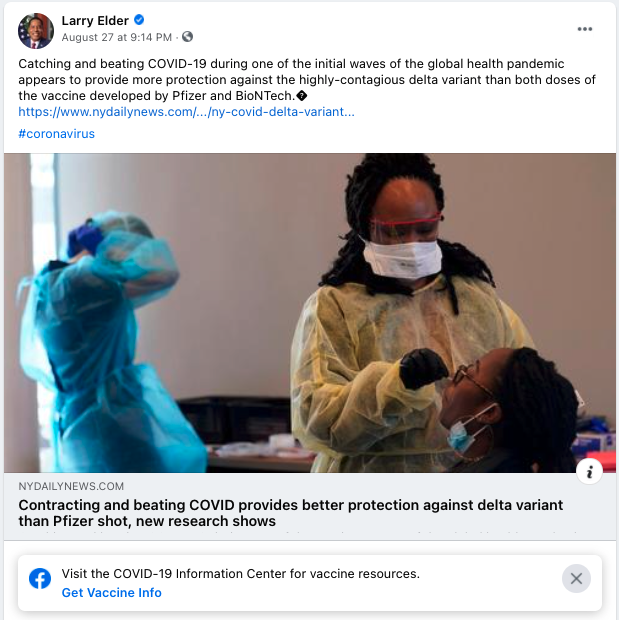Select the #coronavirus hashtag
This screenshot has height=620, width=619.
(x=57, y=134)
